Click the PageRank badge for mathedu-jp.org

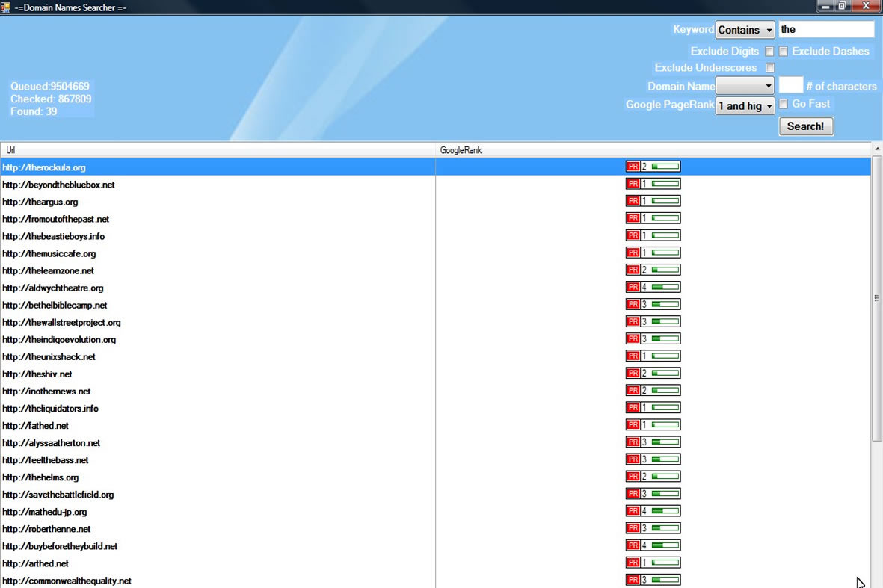pyautogui.click(x=653, y=511)
